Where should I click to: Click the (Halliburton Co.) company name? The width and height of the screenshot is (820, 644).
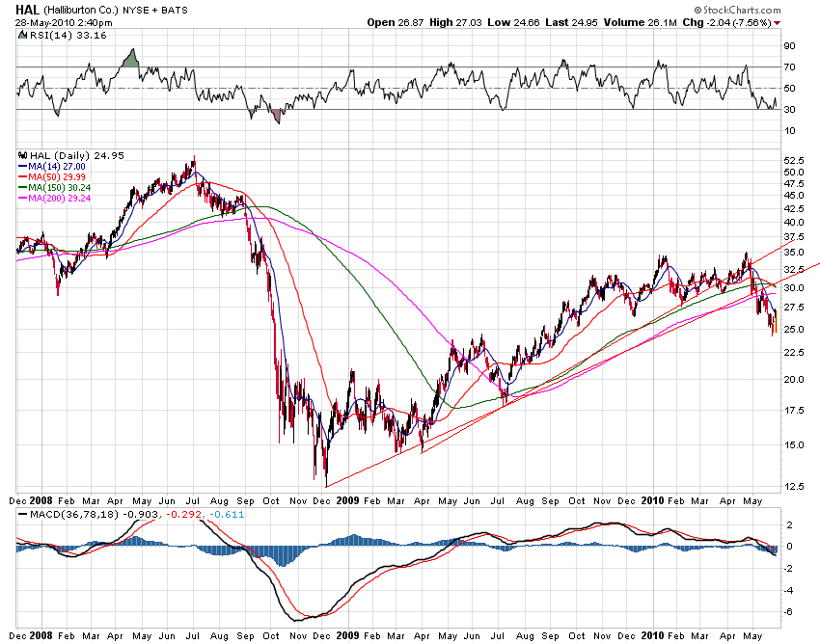82,10
